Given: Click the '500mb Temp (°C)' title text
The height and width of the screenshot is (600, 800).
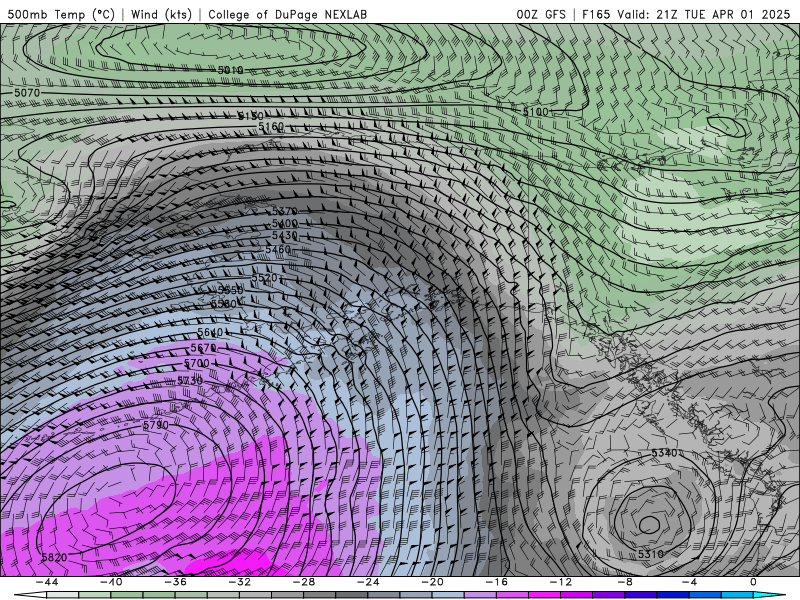Looking at the screenshot, I should [61, 14].
